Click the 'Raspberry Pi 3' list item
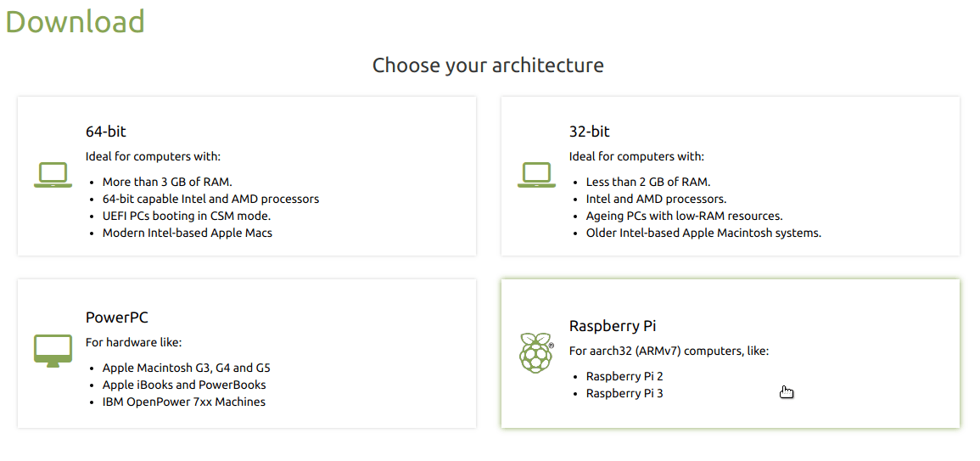980x461 pixels. [624, 393]
